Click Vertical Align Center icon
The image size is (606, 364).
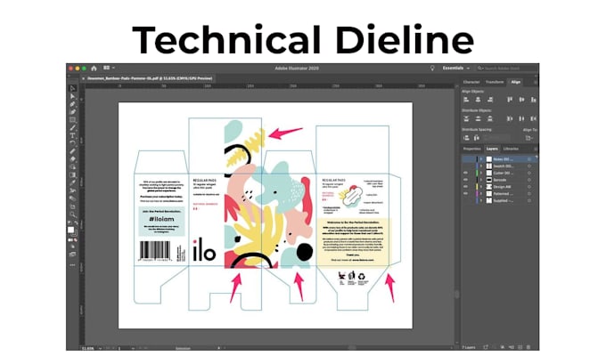pos(521,100)
